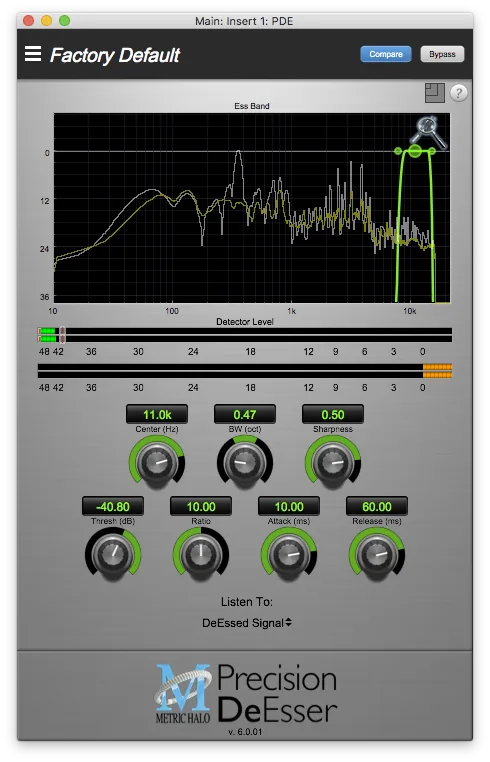490x762 pixels.
Task: Open the DeEssed Signal listen dropdown
Action: pyautogui.click(x=246, y=623)
